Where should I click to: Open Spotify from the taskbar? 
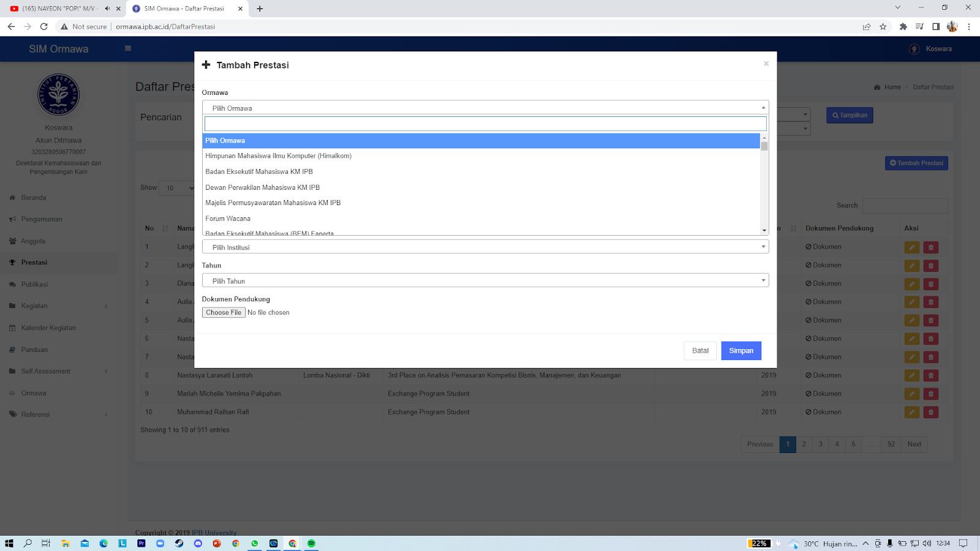311,543
